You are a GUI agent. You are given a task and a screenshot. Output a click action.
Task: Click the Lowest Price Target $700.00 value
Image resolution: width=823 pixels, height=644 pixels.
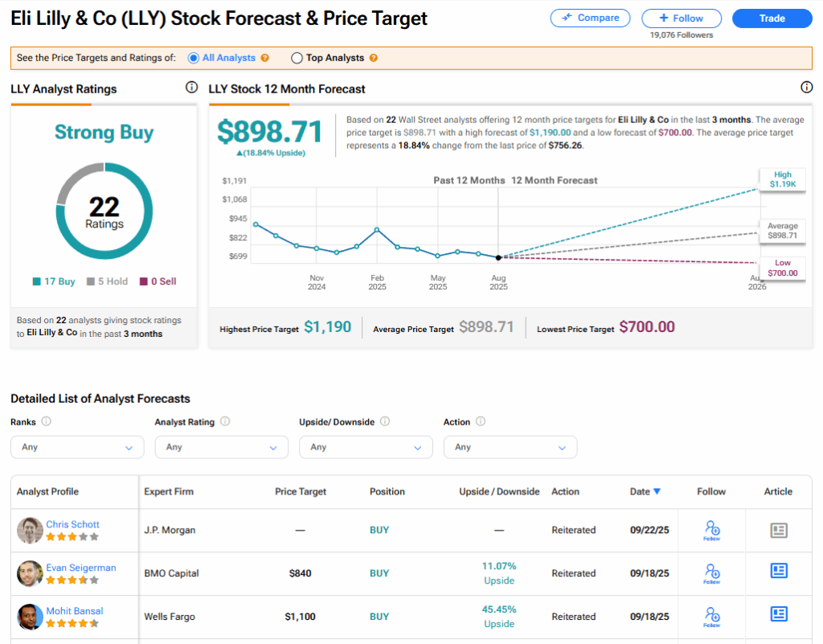(647, 327)
